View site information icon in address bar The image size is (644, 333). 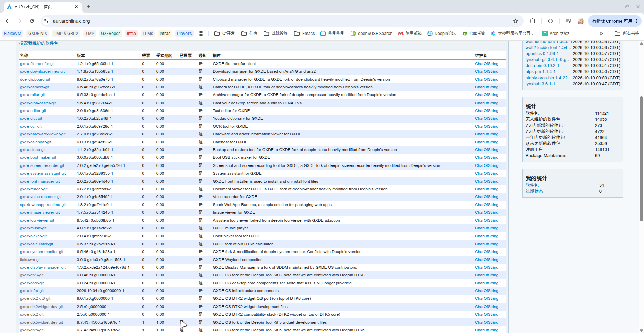coord(46,21)
